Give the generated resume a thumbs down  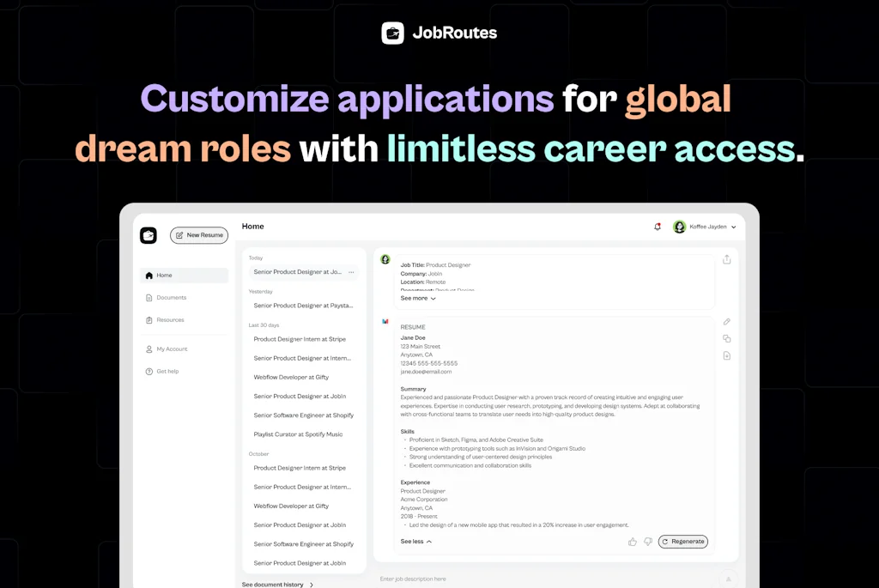tap(648, 542)
